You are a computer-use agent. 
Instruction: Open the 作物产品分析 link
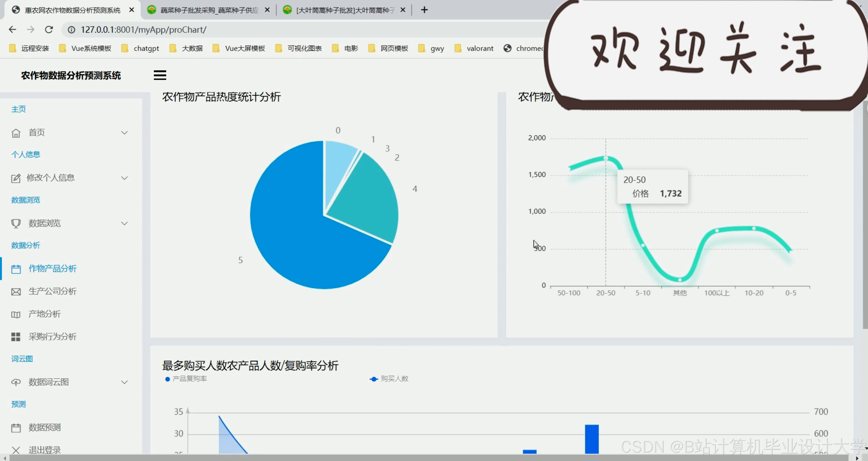point(52,268)
